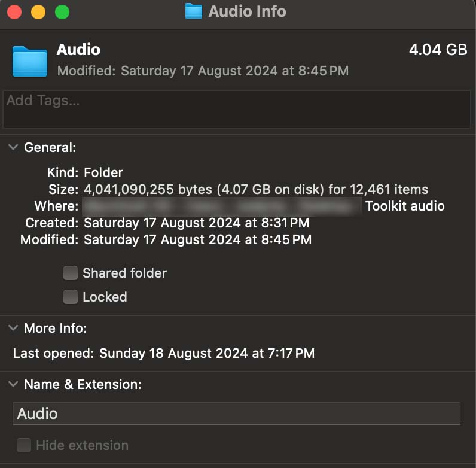This screenshot has width=476, height=468.
Task: Click the small folder icon in title bar
Action: click(194, 11)
